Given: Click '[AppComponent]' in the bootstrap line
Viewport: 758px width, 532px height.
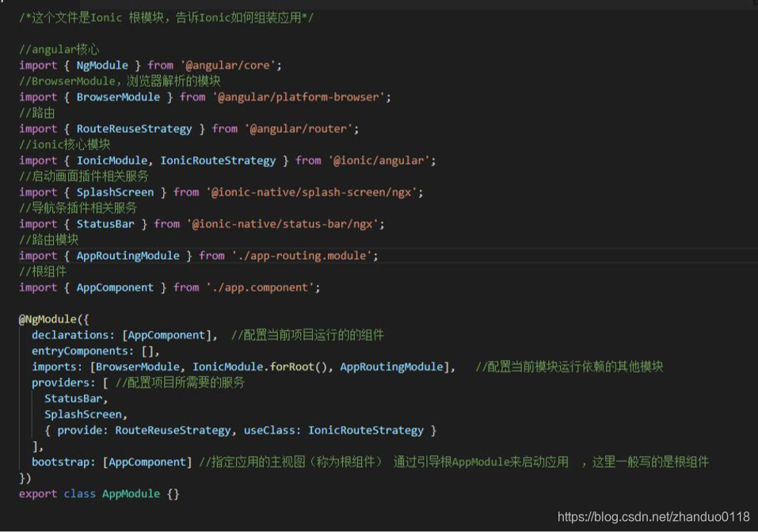Looking at the screenshot, I should (147, 462).
